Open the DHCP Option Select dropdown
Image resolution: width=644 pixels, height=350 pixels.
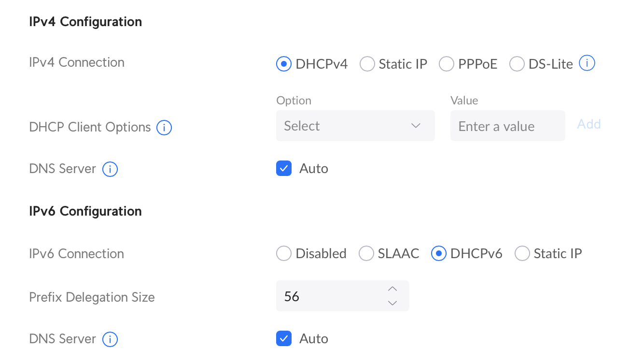(355, 126)
